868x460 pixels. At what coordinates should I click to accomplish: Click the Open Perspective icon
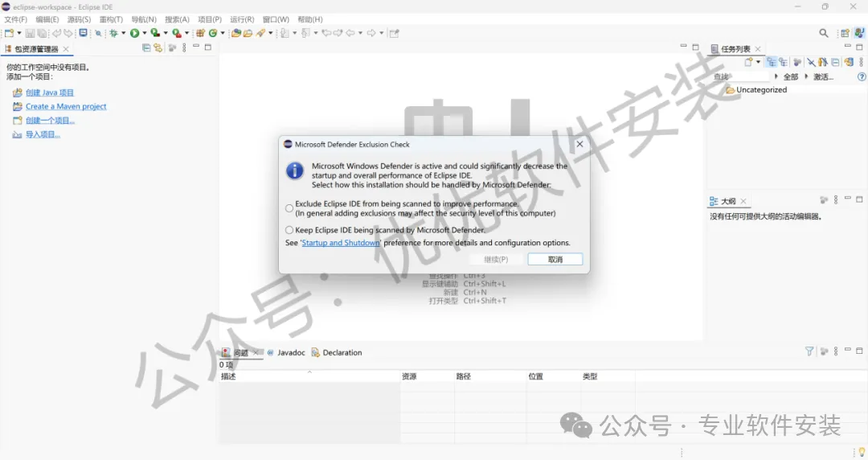(x=845, y=33)
